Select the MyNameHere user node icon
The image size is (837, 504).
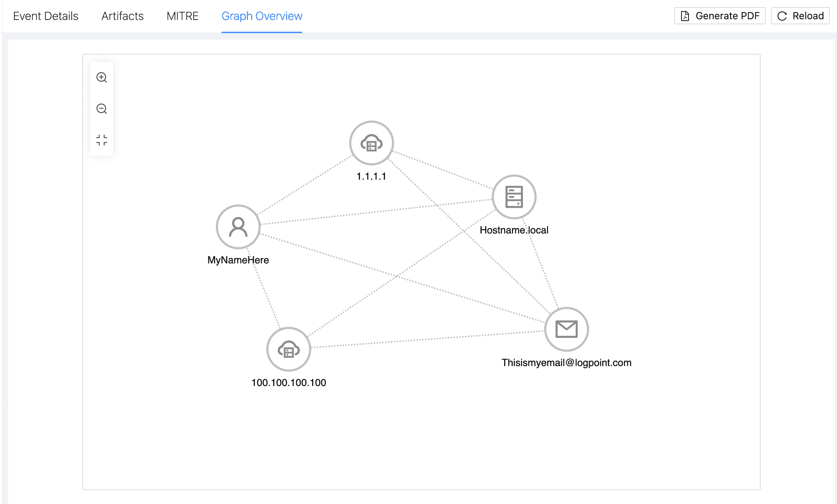click(x=238, y=227)
